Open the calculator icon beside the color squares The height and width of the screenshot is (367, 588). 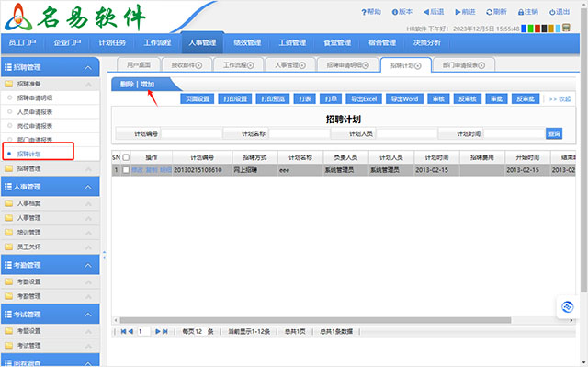[x=566, y=28]
